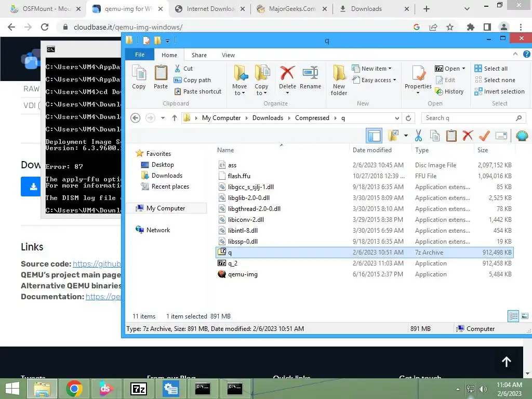Click the scissors cut toolbar icon
Screen dimensions: 532x399
pyautogui.click(x=418, y=136)
